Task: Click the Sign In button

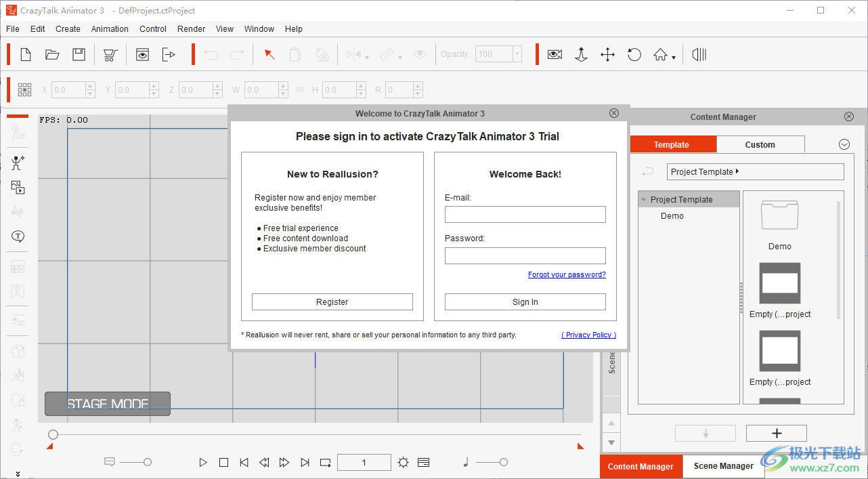Action: pos(525,302)
